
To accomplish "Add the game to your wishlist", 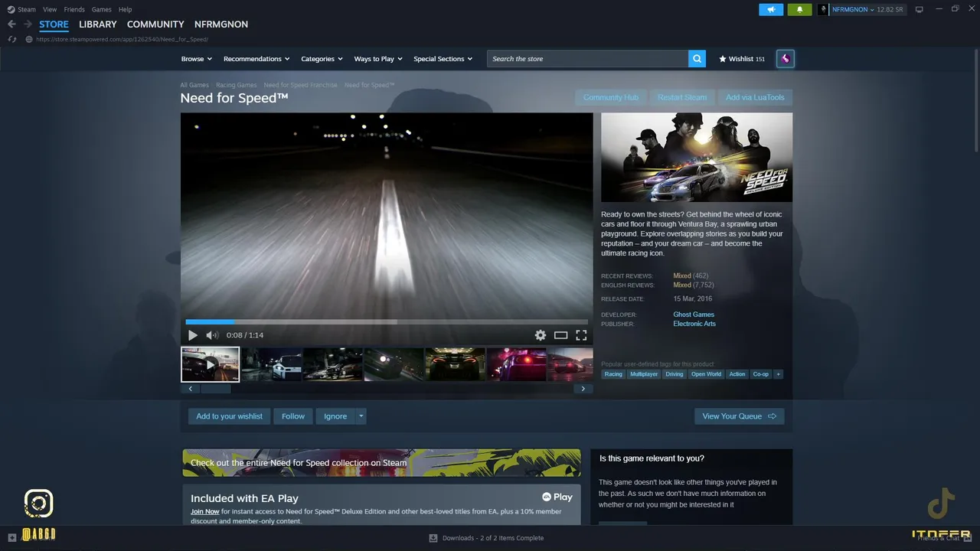I will (x=230, y=416).
